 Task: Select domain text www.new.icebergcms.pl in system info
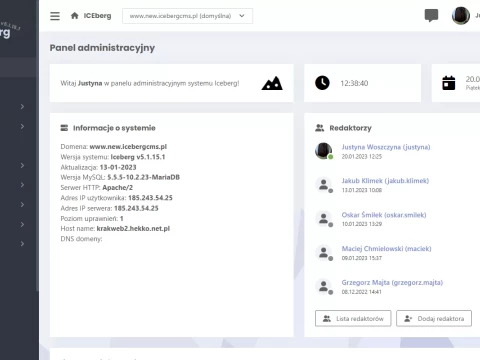pyautogui.click(x=128, y=147)
